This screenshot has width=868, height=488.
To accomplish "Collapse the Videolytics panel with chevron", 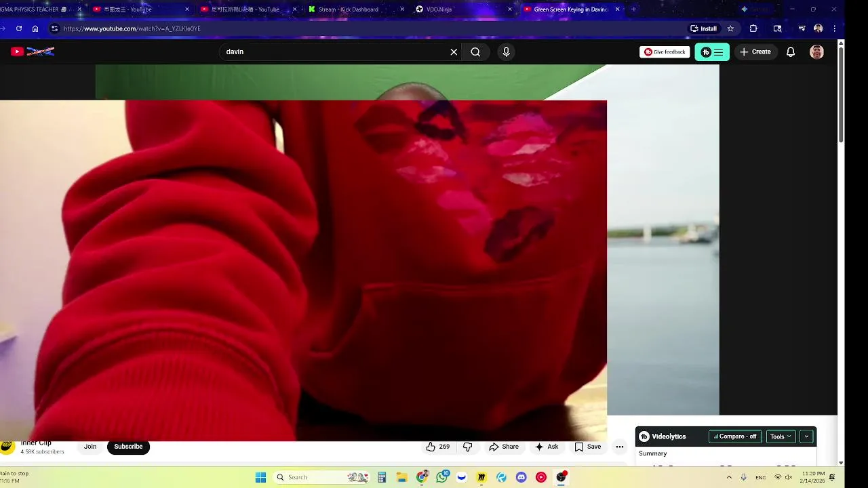I will 806,436.
